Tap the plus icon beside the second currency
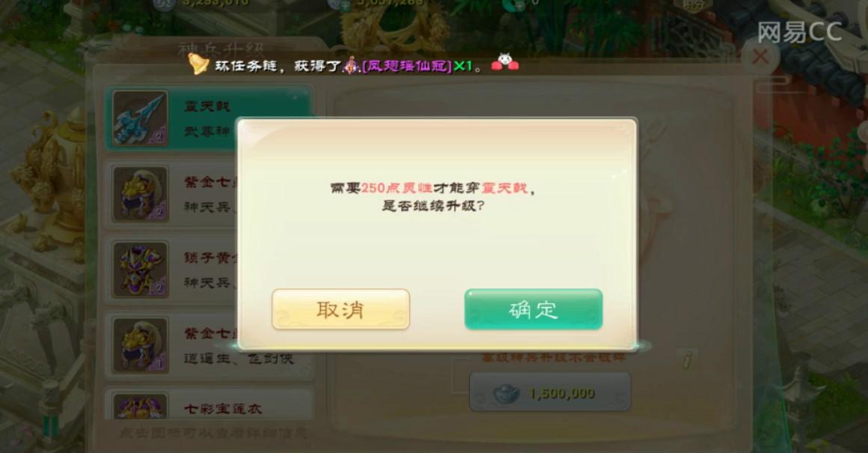The width and height of the screenshot is (868, 453). point(345,5)
